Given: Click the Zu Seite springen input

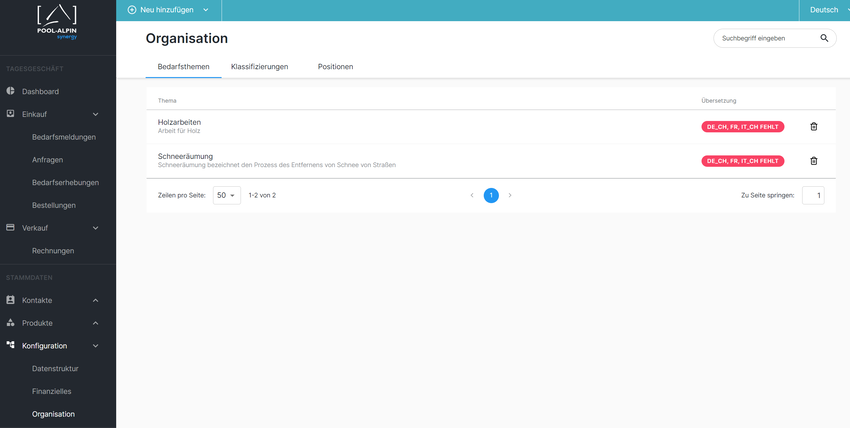Looking at the screenshot, I should pos(813,196).
